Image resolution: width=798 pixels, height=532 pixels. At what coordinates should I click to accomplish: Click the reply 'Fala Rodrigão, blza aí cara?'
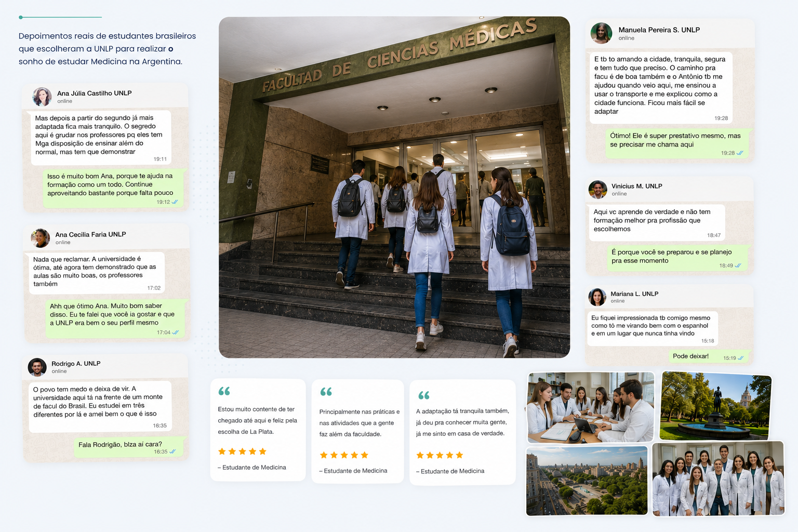[x=128, y=447]
